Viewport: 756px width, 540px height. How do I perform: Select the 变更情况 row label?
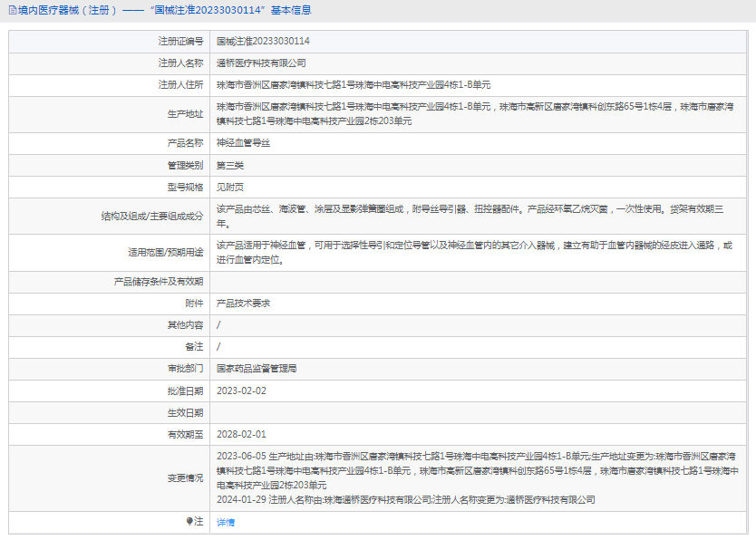click(185, 478)
